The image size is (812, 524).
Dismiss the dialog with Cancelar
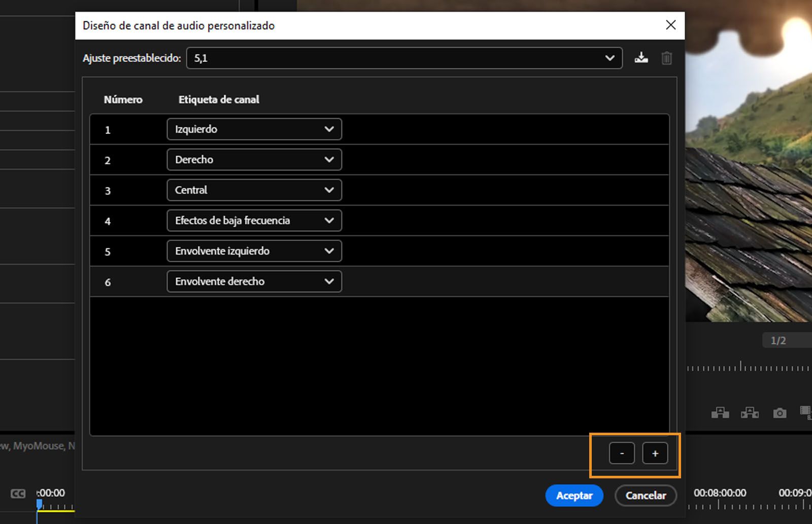(x=646, y=496)
